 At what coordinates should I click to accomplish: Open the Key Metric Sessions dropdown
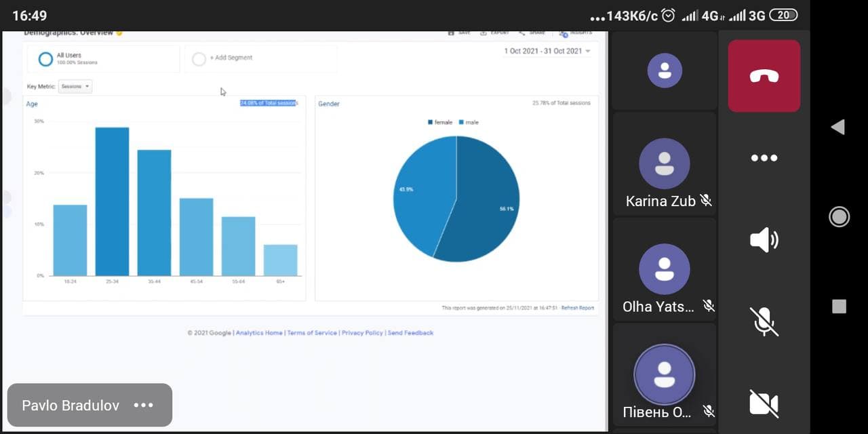[75, 87]
